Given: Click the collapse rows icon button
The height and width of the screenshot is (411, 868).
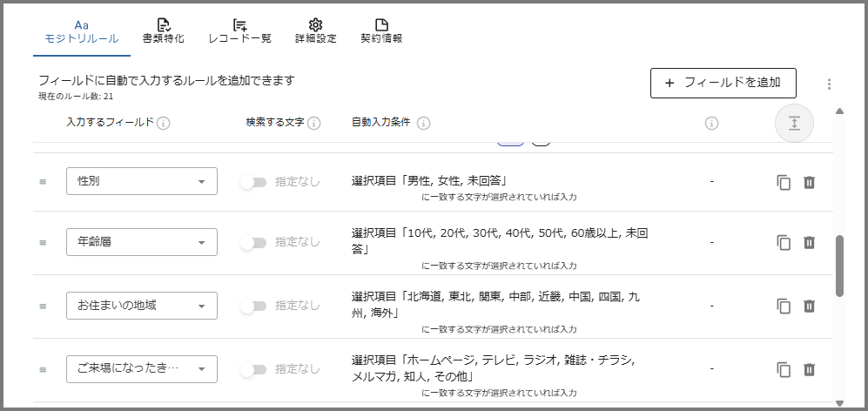Looking at the screenshot, I should click(x=794, y=124).
